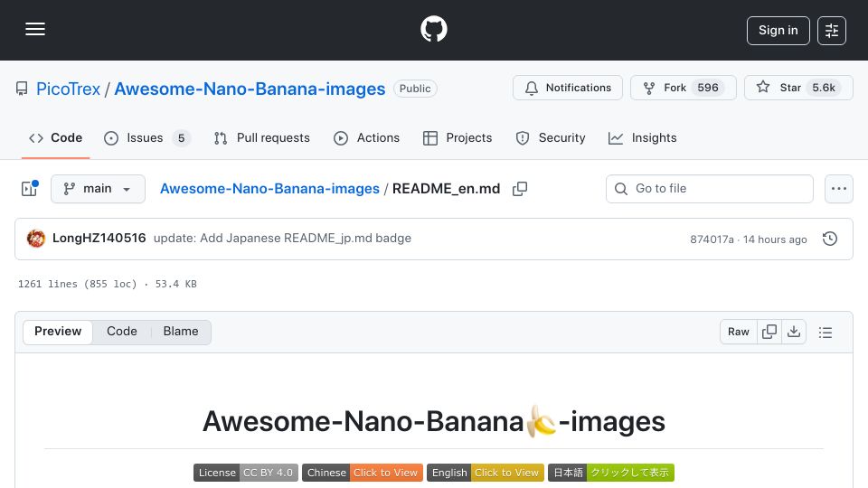Open the Insights tab
The width and height of the screenshot is (868, 488).
point(642,137)
